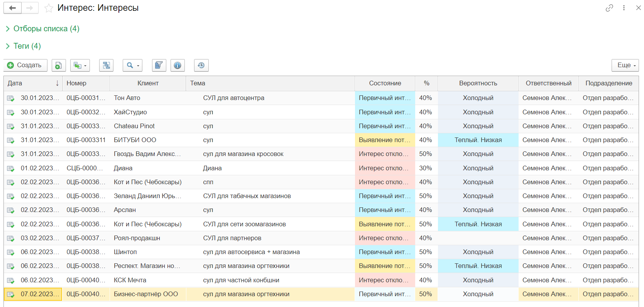Click the Вероятность column header
Image resolution: width=644 pixels, height=307 pixels.
pos(478,83)
